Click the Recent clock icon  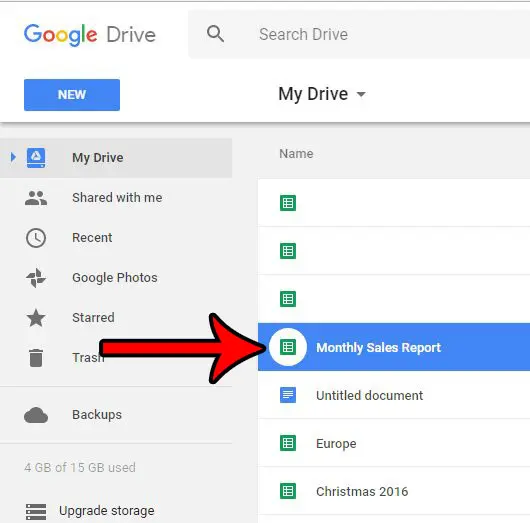(x=36, y=238)
